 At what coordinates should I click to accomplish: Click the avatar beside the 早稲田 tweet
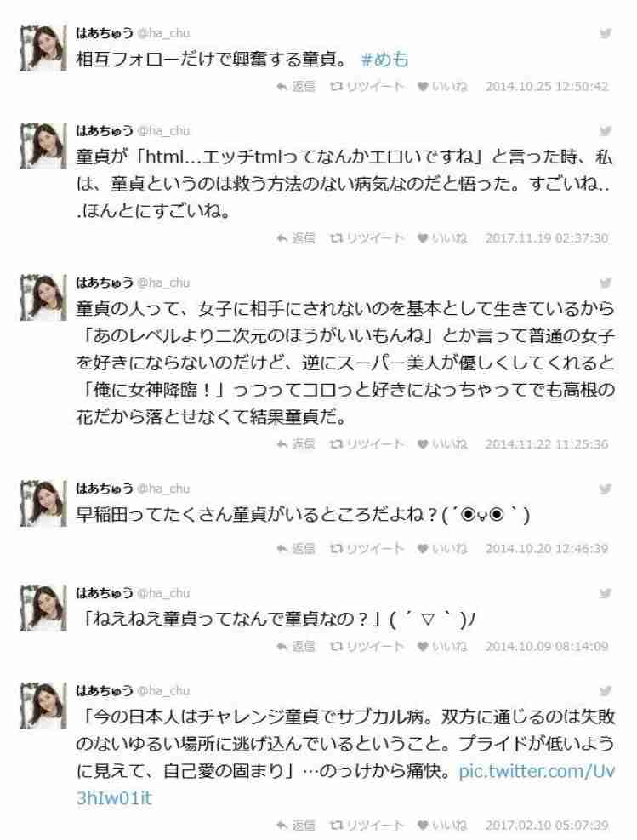43,504
